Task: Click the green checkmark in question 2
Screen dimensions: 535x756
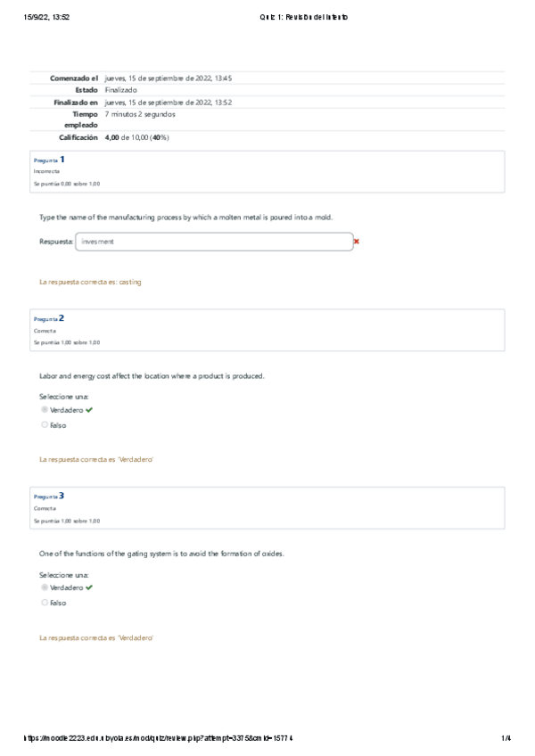Action: (x=89, y=410)
